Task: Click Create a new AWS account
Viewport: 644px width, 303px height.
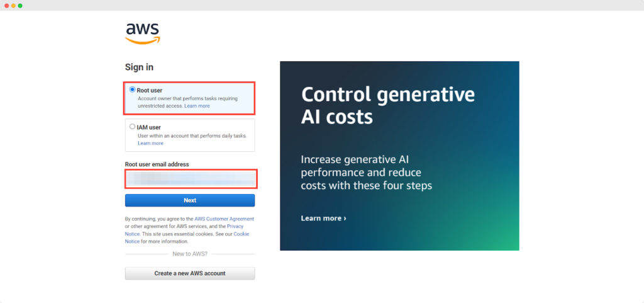Action: click(x=190, y=273)
